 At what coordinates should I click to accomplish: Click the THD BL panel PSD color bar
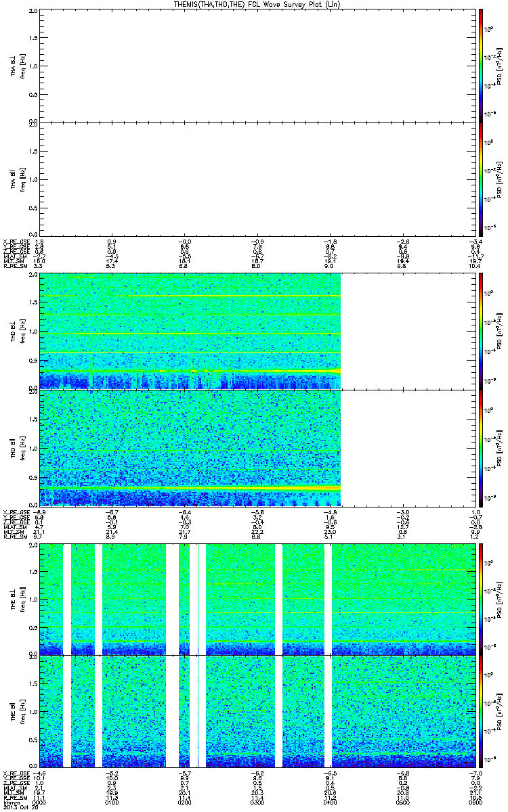(480, 332)
